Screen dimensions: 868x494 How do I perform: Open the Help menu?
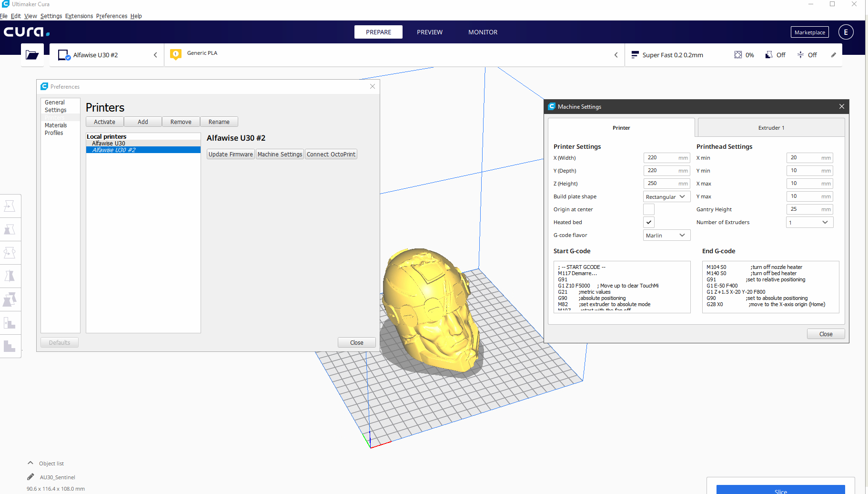[136, 16]
